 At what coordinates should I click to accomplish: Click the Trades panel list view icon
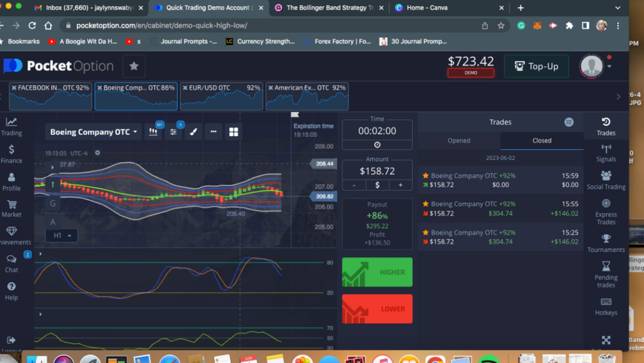[x=569, y=122]
